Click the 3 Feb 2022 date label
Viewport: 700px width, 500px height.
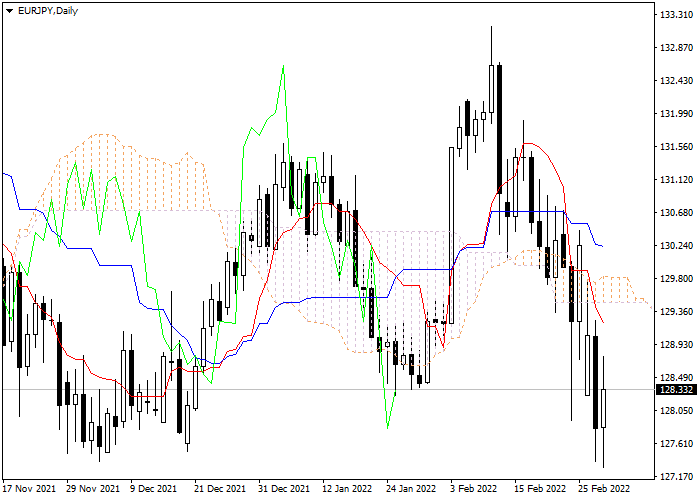474,488
